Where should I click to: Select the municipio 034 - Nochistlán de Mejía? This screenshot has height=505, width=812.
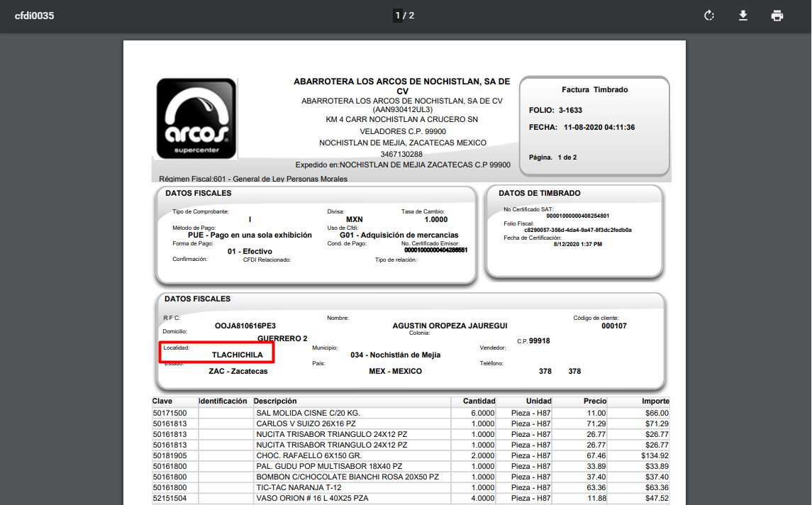(x=395, y=355)
